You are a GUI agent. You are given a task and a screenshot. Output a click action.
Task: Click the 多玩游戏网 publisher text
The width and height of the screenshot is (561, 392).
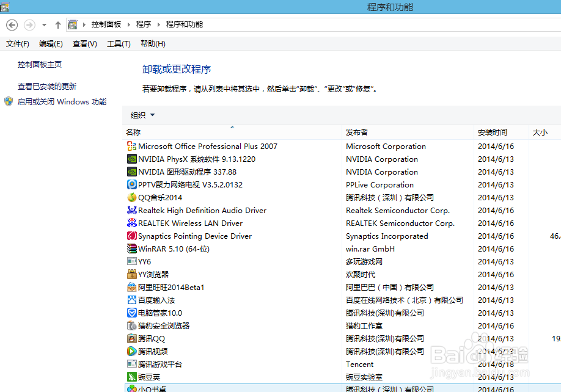[364, 261]
